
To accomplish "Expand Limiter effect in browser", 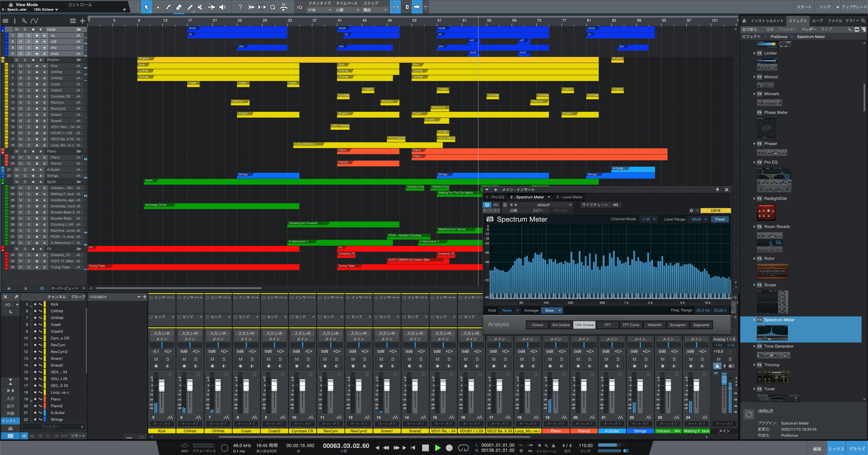I will [754, 53].
